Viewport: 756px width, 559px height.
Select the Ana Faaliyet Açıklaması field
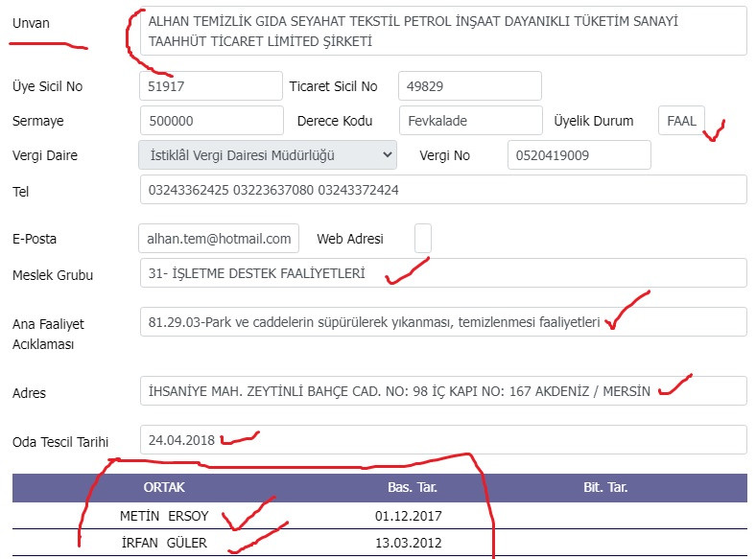pyautogui.click(x=441, y=322)
